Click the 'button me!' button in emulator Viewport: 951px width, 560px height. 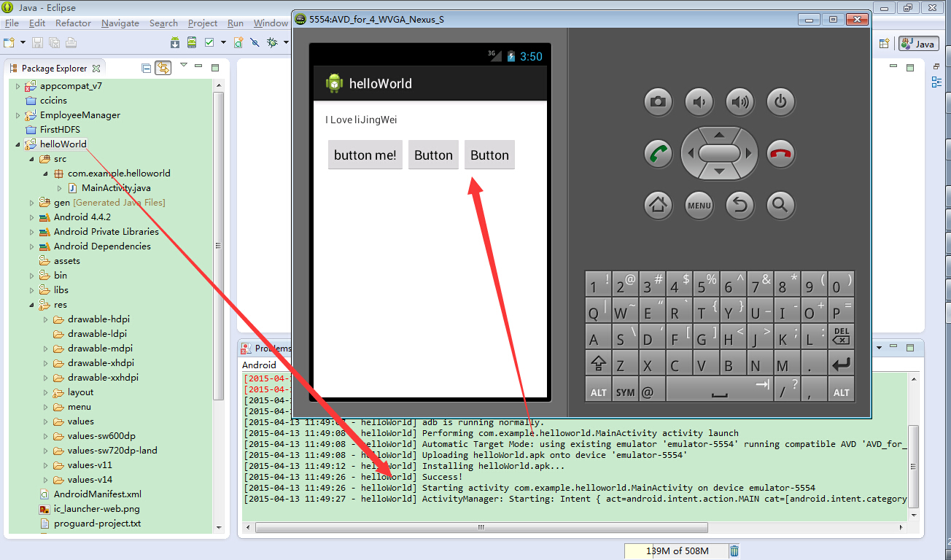(x=365, y=155)
